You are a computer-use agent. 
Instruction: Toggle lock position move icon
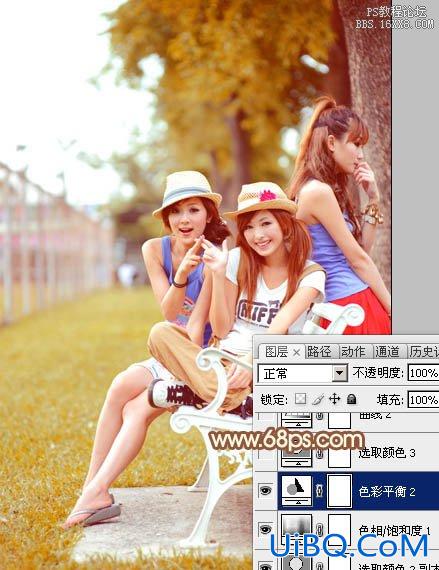tap(334, 399)
